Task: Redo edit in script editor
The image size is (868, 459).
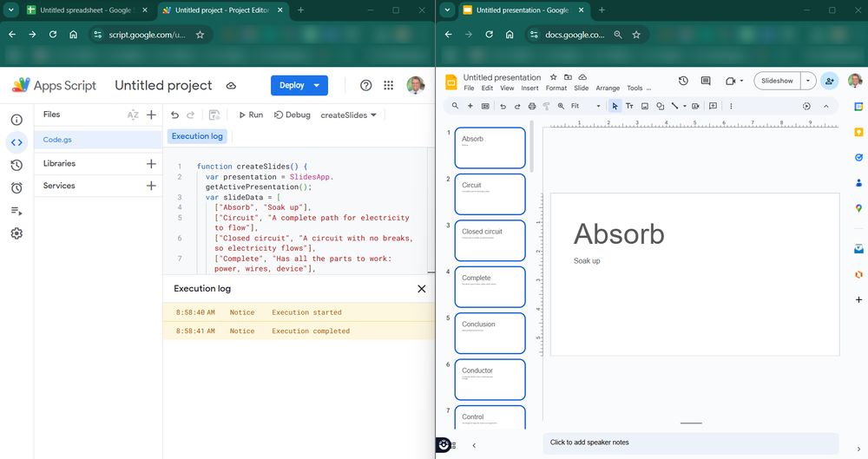Action: 190,115
